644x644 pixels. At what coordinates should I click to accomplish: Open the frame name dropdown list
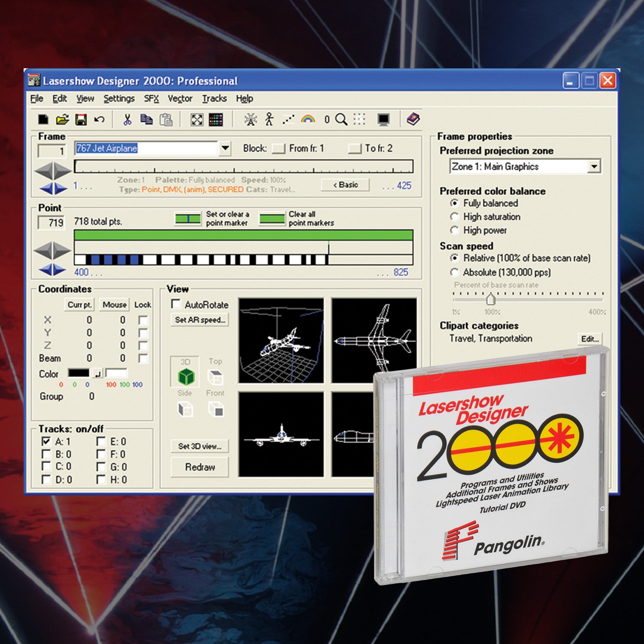coord(225,149)
